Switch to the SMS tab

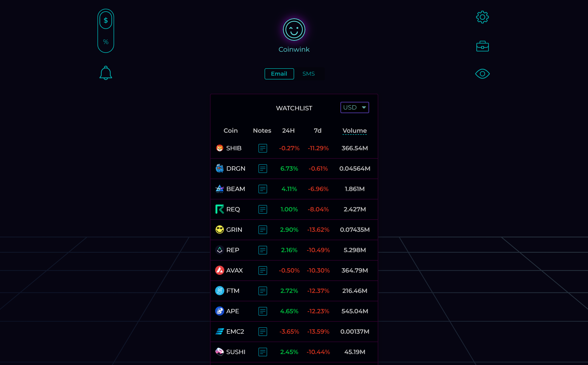pyautogui.click(x=308, y=74)
